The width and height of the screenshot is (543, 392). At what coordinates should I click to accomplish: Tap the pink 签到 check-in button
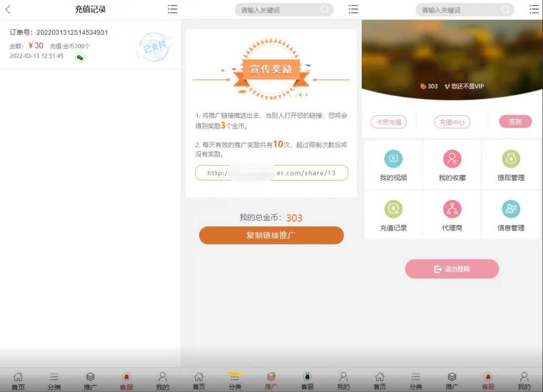515,122
